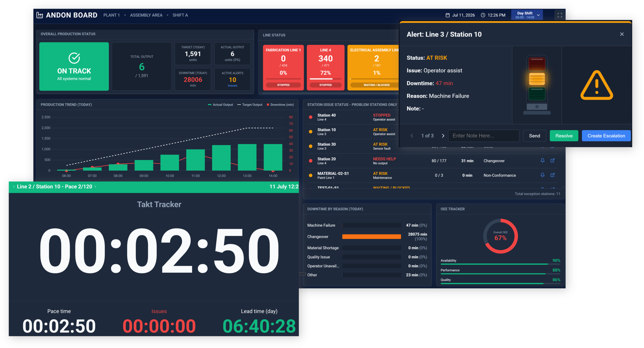
Task: Click the NEEDS HELP status of Station 20
Action: tap(384, 159)
